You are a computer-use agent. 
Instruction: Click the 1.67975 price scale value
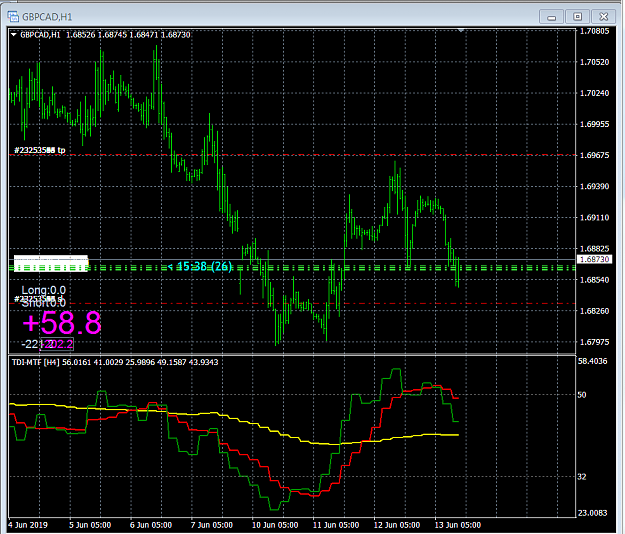(x=594, y=342)
